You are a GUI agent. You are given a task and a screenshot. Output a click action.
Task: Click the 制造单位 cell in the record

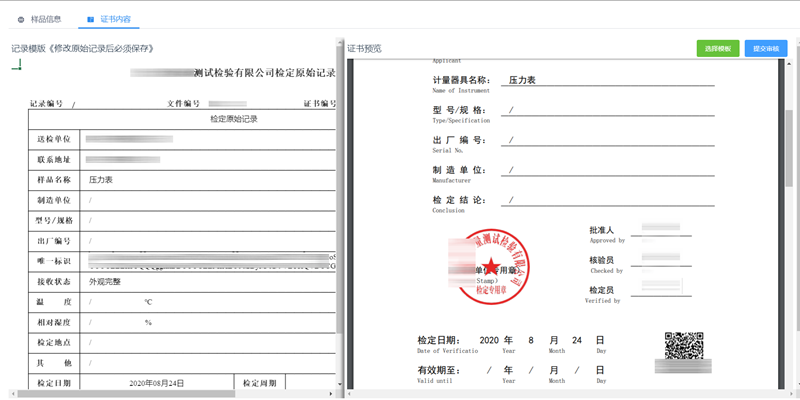(x=208, y=201)
